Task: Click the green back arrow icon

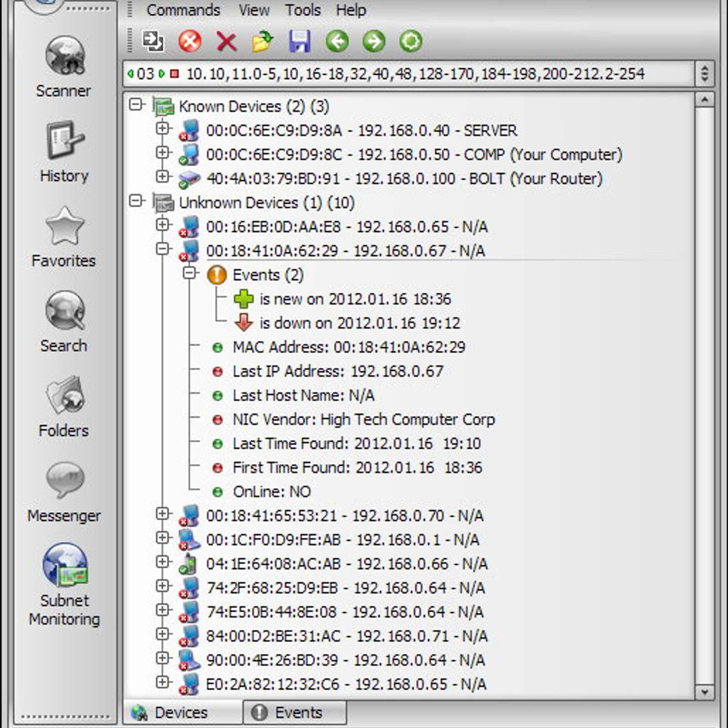Action: 337,41
